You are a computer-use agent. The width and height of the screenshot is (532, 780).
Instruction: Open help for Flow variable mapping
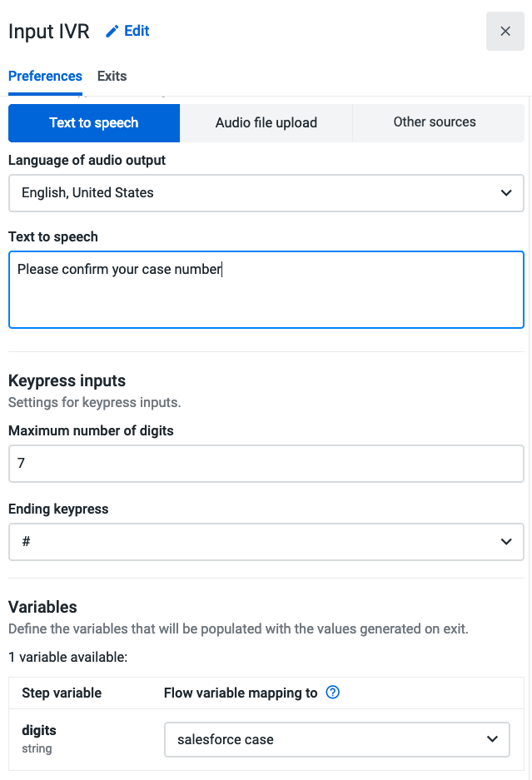pyautogui.click(x=332, y=693)
